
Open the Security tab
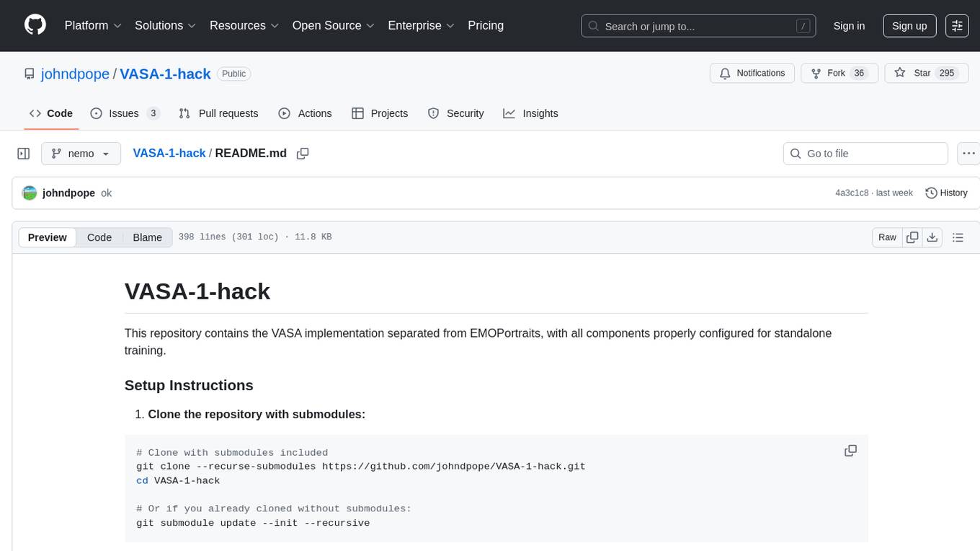tap(455, 113)
